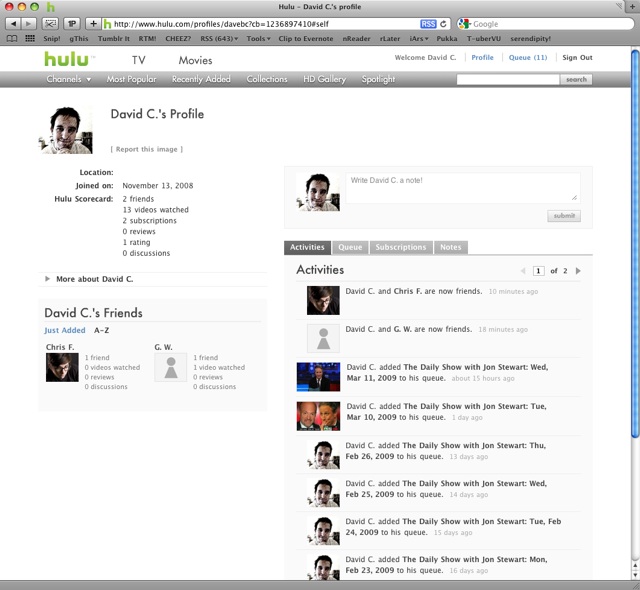Open Chris F.'s friend avatar in Friends list
Screen dimensions: 640x590
tap(62, 368)
